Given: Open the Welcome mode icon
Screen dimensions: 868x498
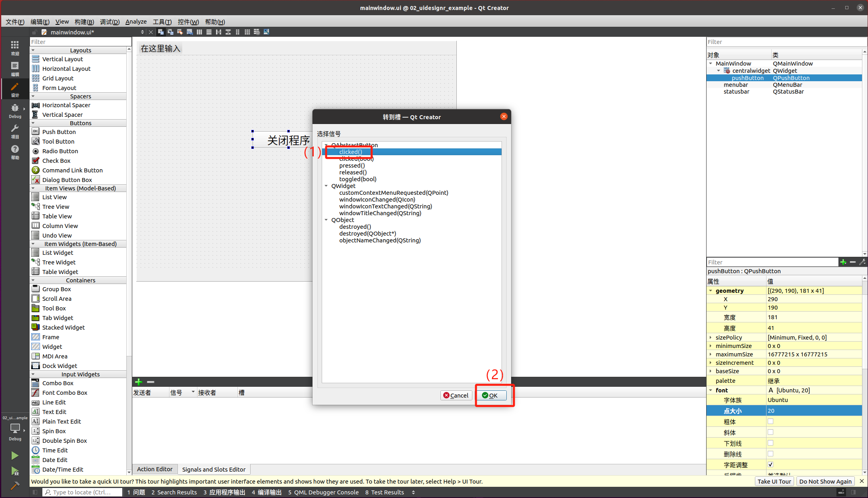Looking at the screenshot, I should coord(15,47).
